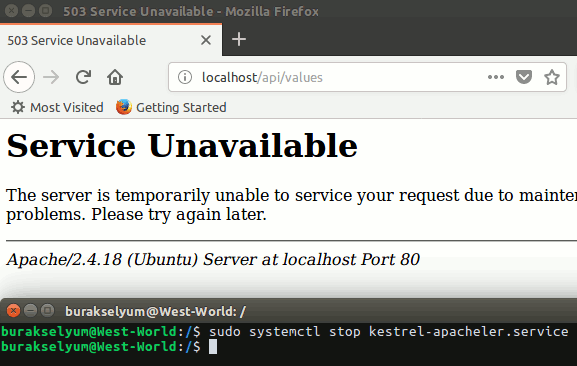Open the page actions three-dot menu
This screenshot has height=366, width=577.
pyautogui.click(x=496, y=77)
